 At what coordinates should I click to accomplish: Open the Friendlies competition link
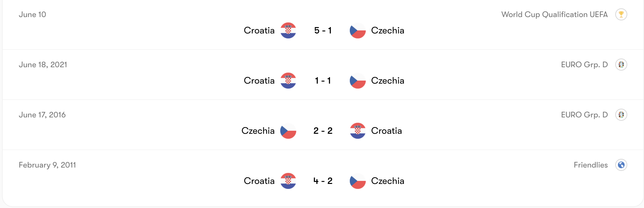coord(591,165)
